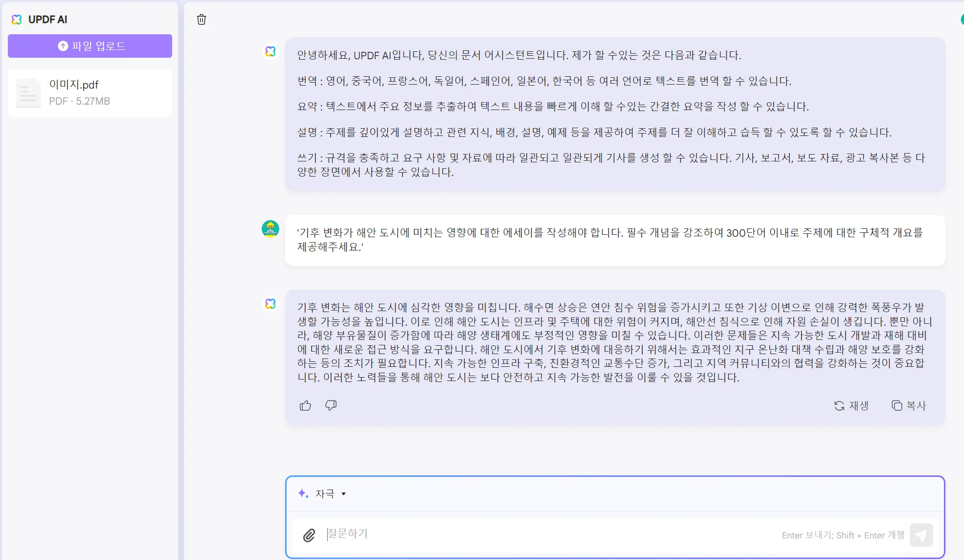The width and height of the screenshot is (964, 560).
Task: Click the AI answer paragraph on 해안 도시
Action: coord(615,342)
